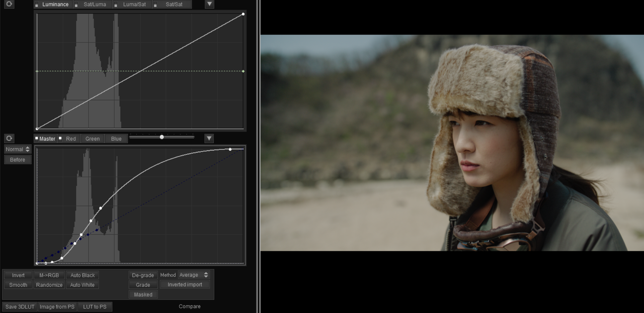
Task: Open the Method Average dropdown
Action: (x=194, y=275)
